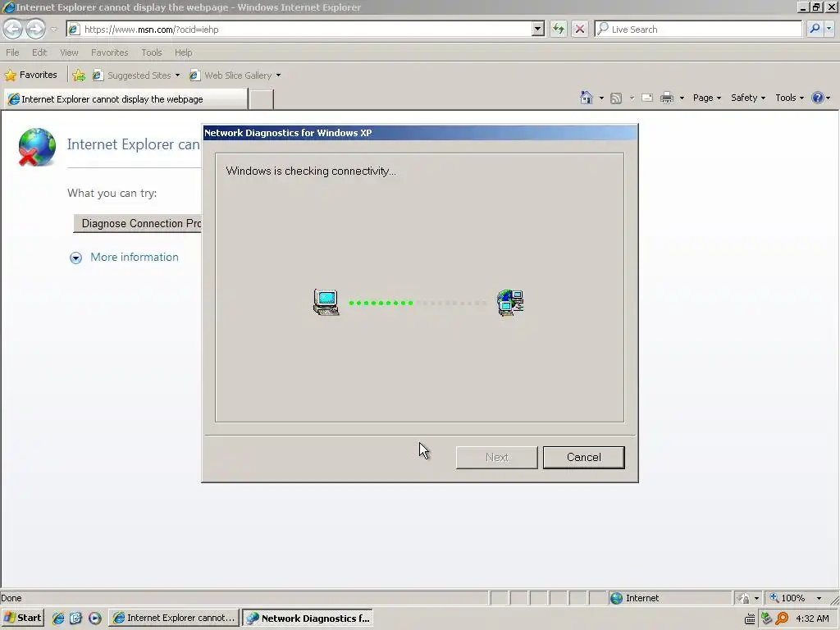840x630 pixels.
Task: Expand the Home button dropdown arrow
Action: [601, 98]
